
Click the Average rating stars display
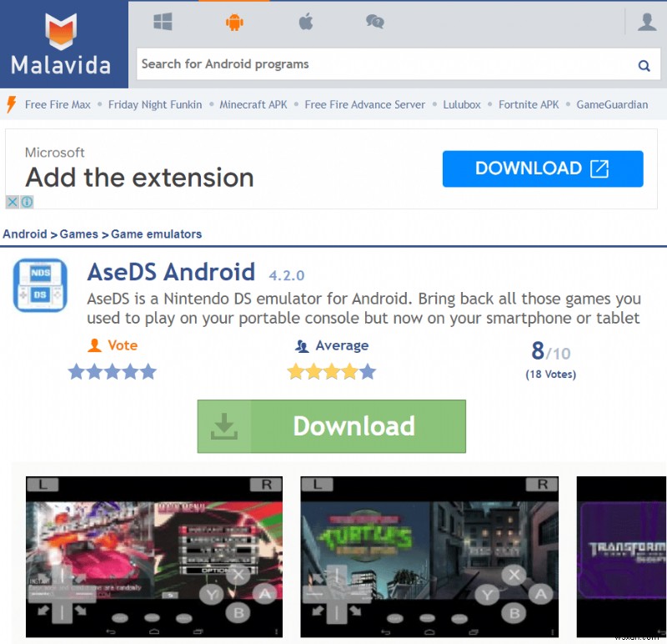(x=331, y=372)
